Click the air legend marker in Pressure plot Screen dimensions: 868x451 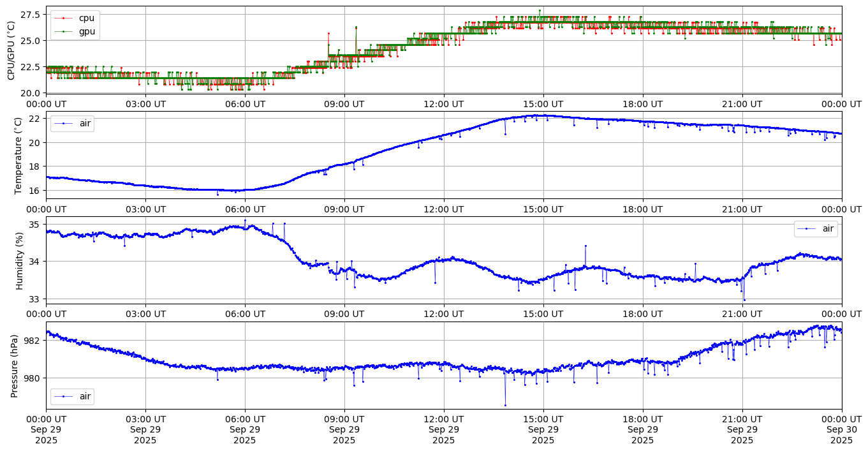point(64,396)
